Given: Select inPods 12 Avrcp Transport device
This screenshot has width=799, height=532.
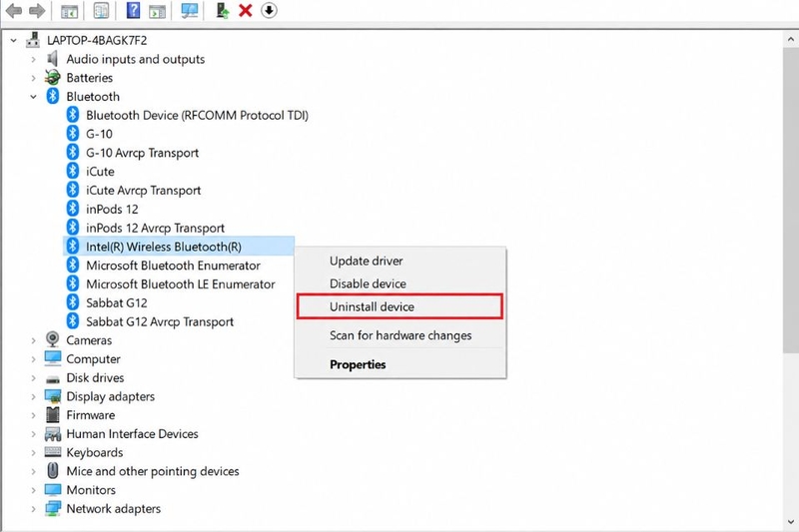Looking at the screenshot, I should click(x=155, y=229).
